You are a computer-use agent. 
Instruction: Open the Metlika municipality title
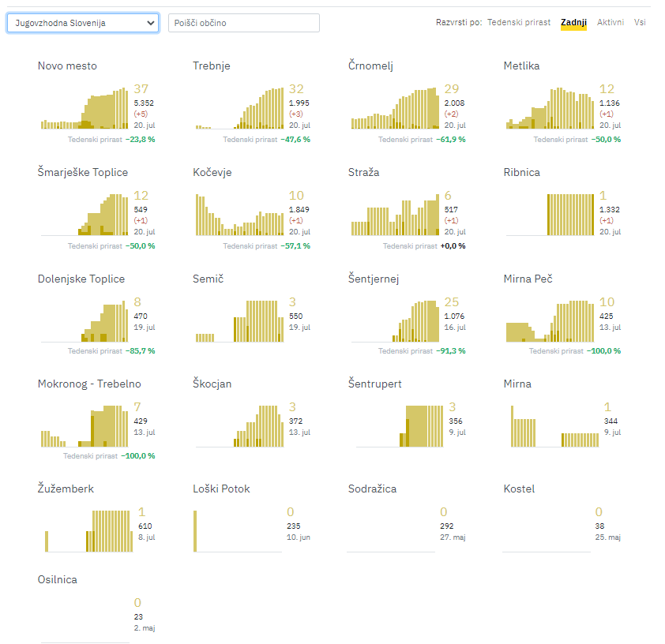(521, 66)
